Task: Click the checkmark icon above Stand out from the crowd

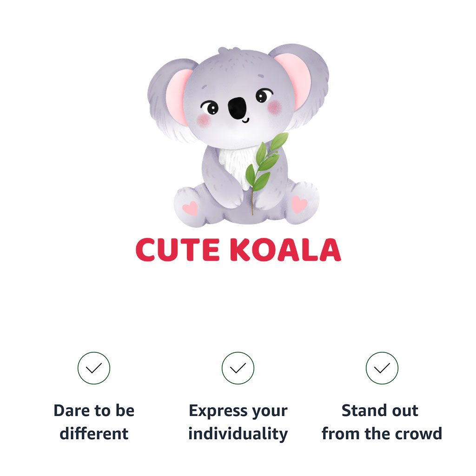Action: (382, 368)
